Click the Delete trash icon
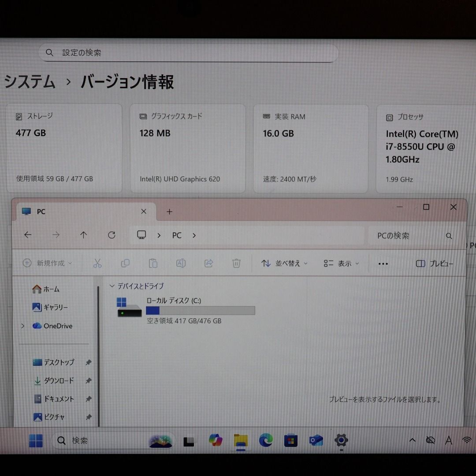476x476 pixels. tap(237, 263)
